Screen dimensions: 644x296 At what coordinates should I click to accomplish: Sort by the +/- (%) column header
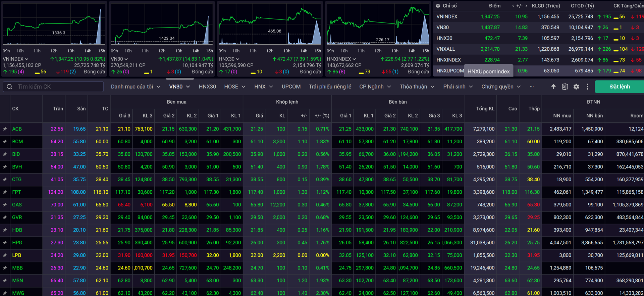(x=322, y=116)
